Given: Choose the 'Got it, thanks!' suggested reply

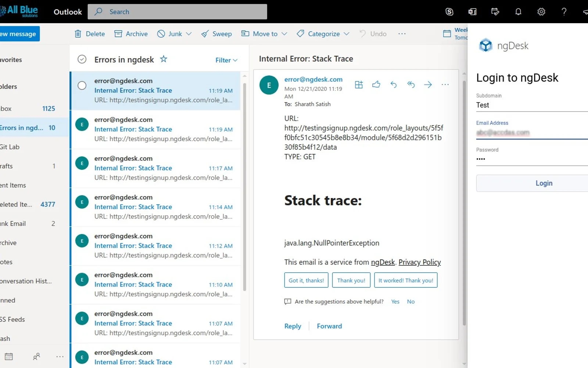Looking at the screenshot, I should click(306, 280).
